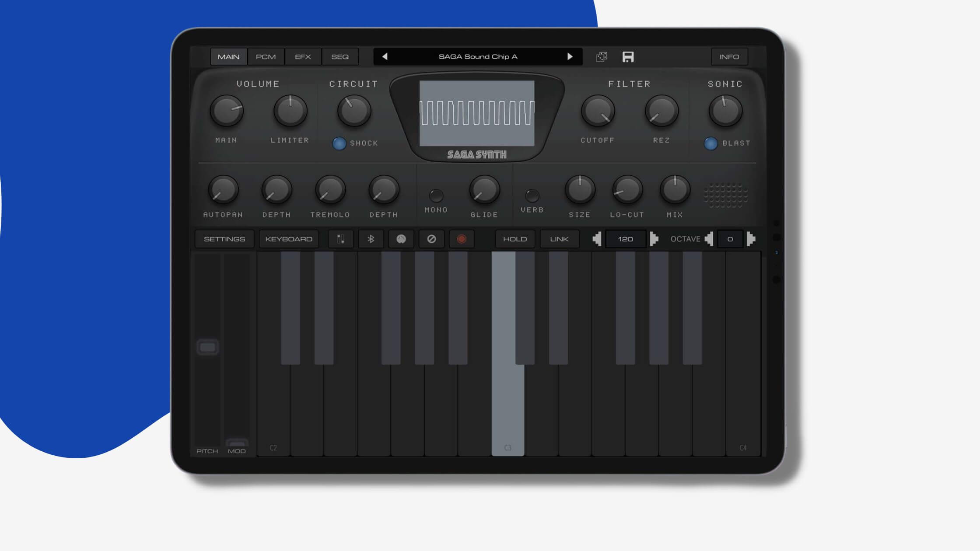Toggle the BLAST sonic switch
The width and height of the screenshot is (980, 551).
point(711,143)
